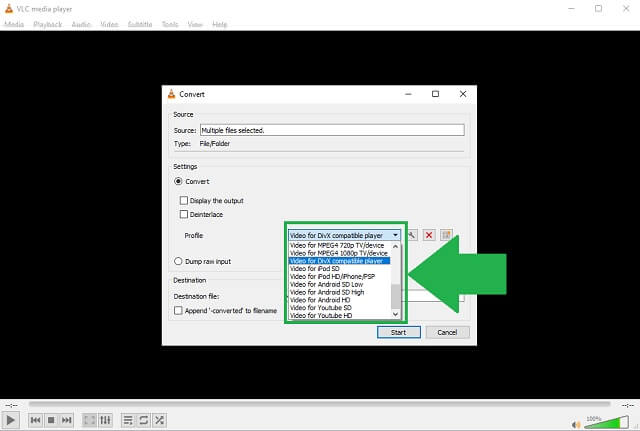Open extended settings equalizer icon

click(105, 420)
